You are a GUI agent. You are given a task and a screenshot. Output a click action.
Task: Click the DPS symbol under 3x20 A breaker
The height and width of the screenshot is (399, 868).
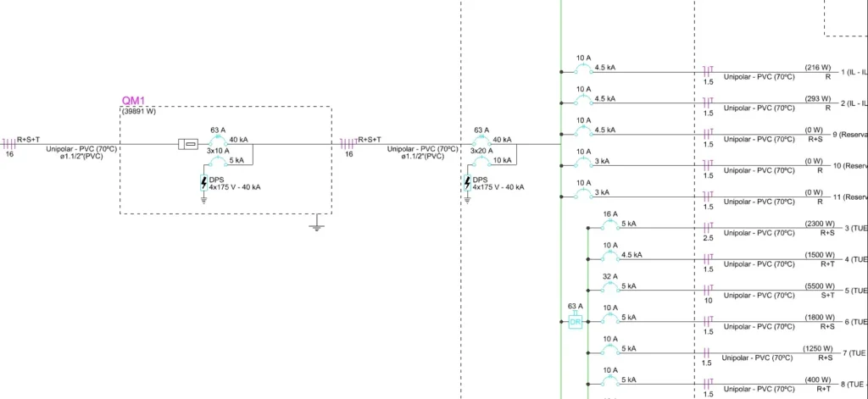[x=467, y=182]
